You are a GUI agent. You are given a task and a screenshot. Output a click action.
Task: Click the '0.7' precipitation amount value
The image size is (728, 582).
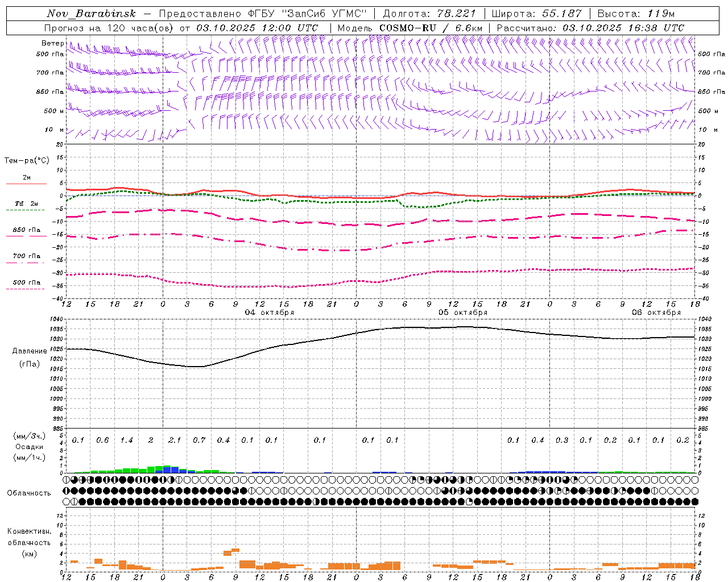pos(199,440)
